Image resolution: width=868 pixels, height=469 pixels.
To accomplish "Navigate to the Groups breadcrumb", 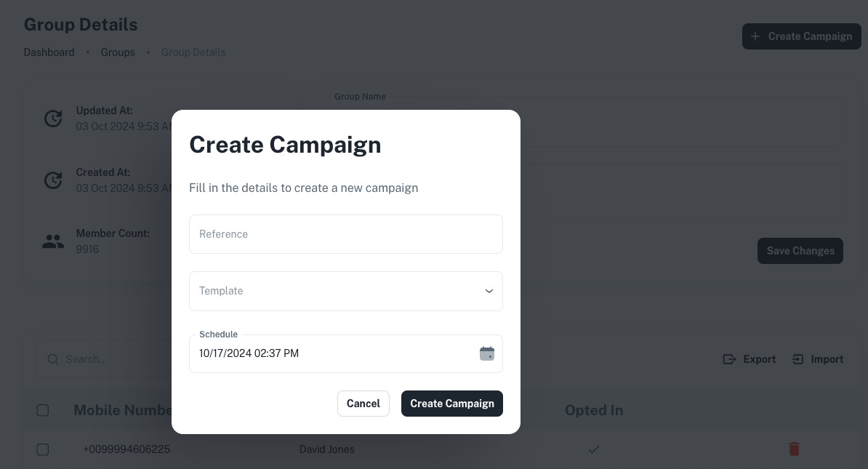I will tap(118, 52).
